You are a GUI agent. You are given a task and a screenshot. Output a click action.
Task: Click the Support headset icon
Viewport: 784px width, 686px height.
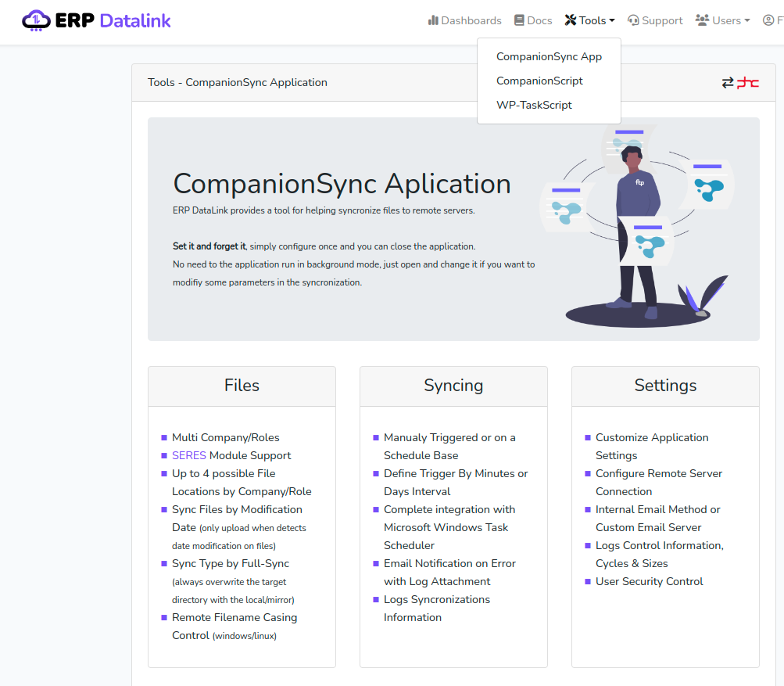click(633, 20)
